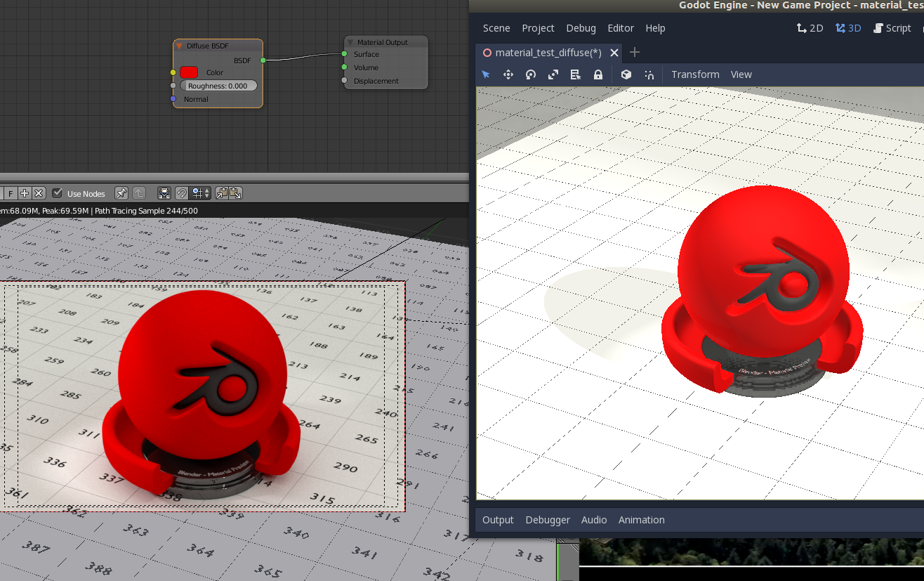Close the material_test_diffuse scene tab
The height and width of the screenshot is (581, 924).
click(x=614, y=53)
